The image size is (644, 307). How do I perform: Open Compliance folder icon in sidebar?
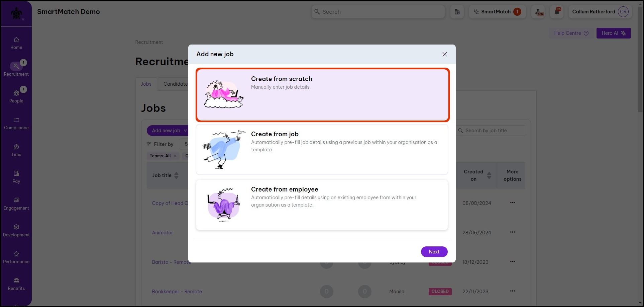[x=16, y=123]
